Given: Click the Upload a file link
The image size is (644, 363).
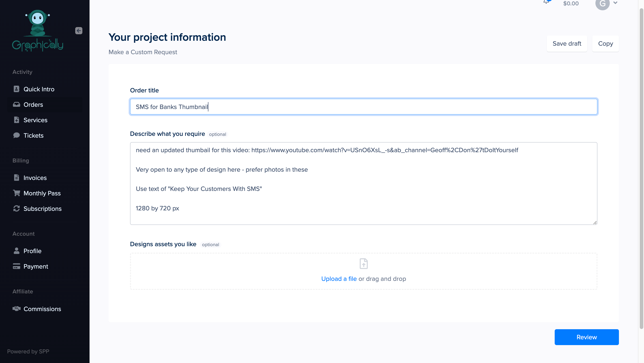Looking at the screenshot, I should point(339,279).
